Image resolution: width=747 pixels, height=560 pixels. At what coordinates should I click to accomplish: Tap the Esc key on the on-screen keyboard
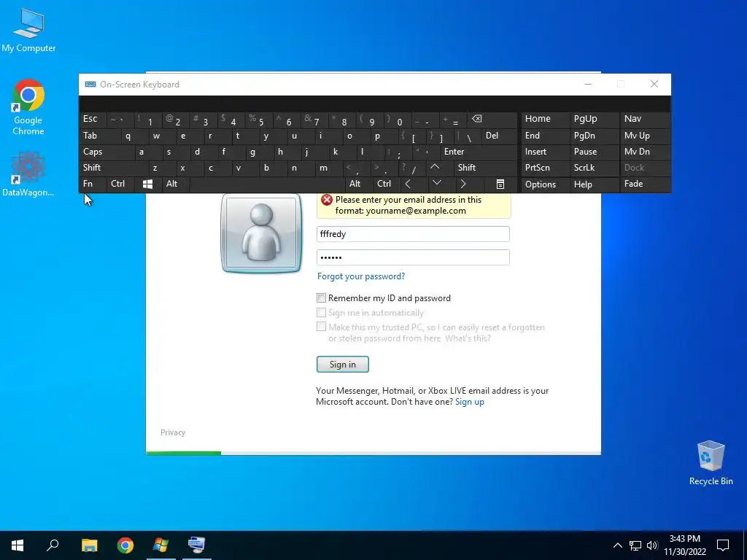pyautogui.click(x=93, y=119)
